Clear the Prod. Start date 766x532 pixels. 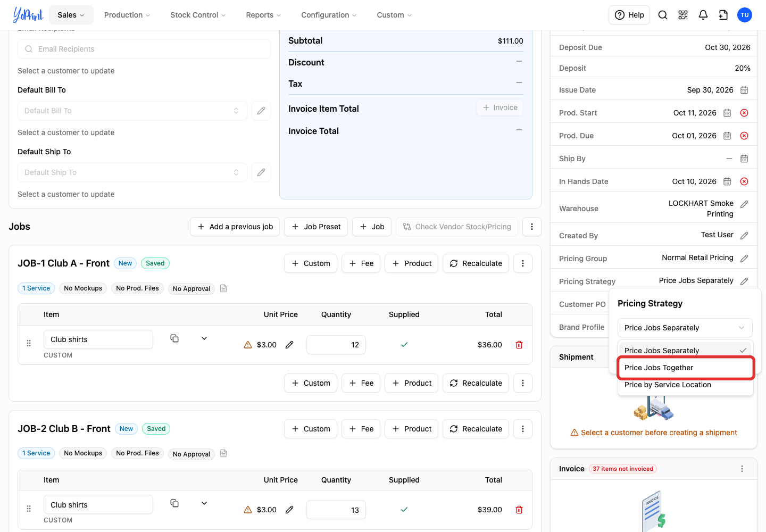point(744,113)
